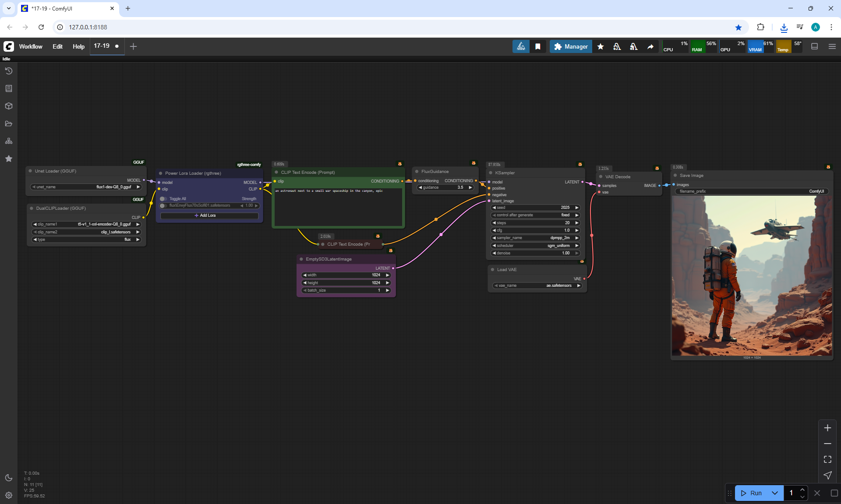Open the workflows folder sidebar icon
Screen dimensions: 841x504
[x=9, y=123]
